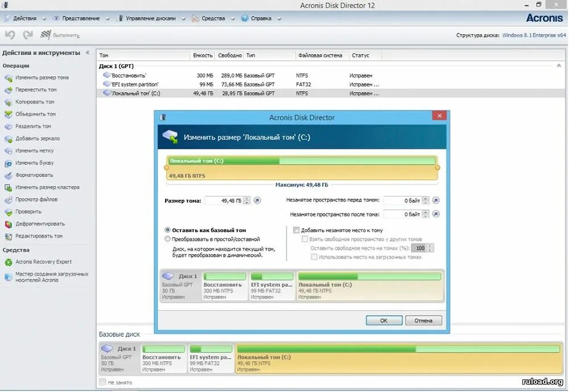
Task: Open the Windows 8.1 Enterprise x64 link
Action: [x=534, y=35]
